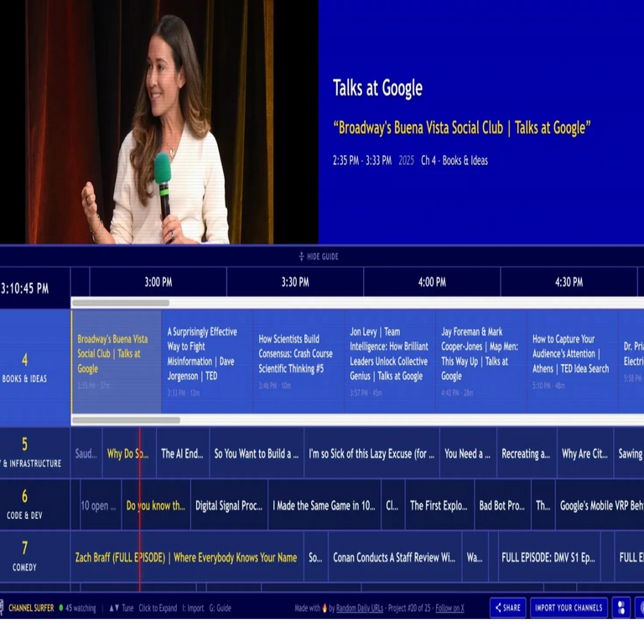Click the 'I: Import' hint
The image size is (644, 644).
193,608
